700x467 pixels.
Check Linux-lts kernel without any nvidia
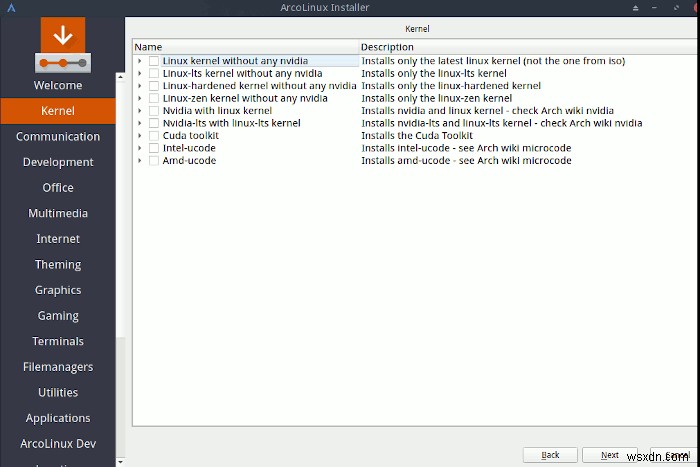click(x=154, y=73)
